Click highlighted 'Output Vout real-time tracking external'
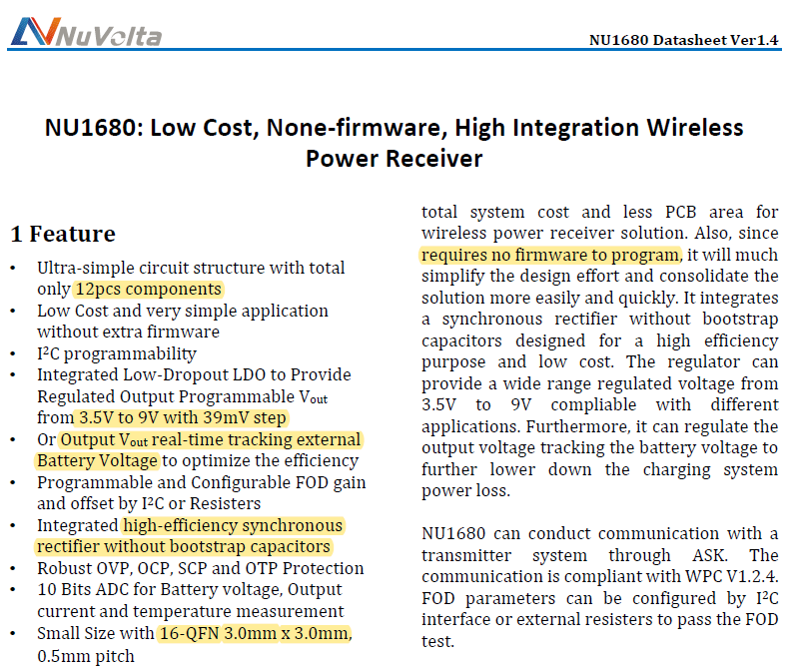The height and width of the screenshot is (672, 793). point(211,439)
